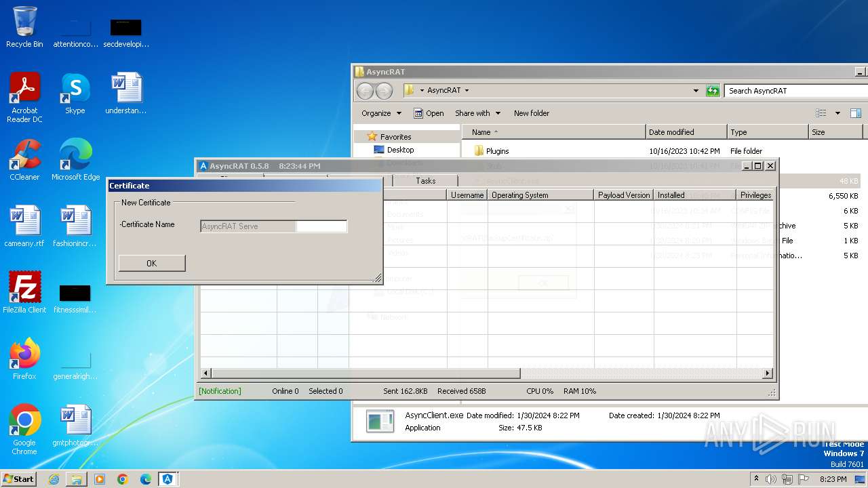Click New folder in the Explorer toolbar

coord(532,113)
